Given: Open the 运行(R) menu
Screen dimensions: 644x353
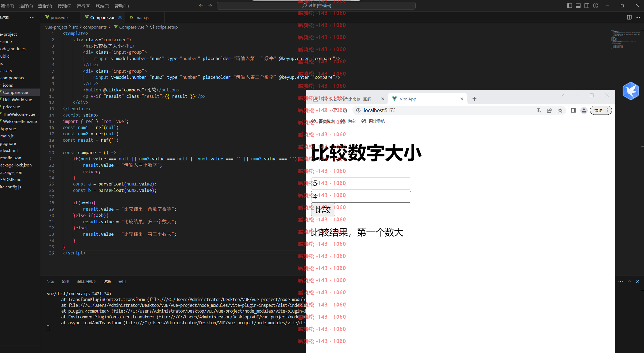Looking at the screenshot, I should pos(83,6).
